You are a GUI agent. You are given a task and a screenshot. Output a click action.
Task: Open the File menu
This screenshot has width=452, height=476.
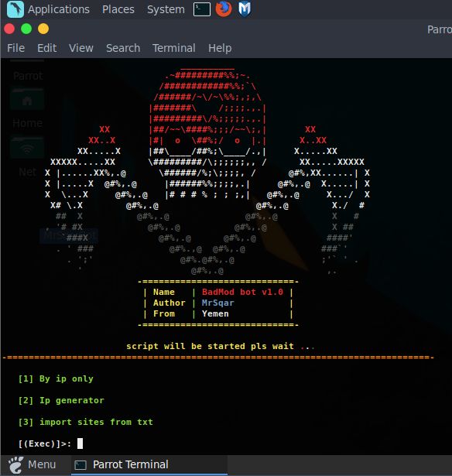coord(15,48)
